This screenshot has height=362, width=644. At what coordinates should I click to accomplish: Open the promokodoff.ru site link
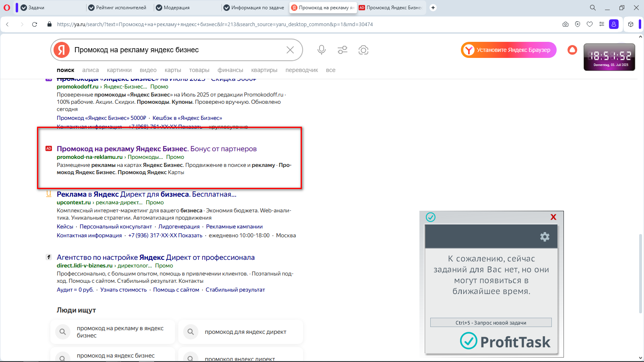[x=78, y=86]
